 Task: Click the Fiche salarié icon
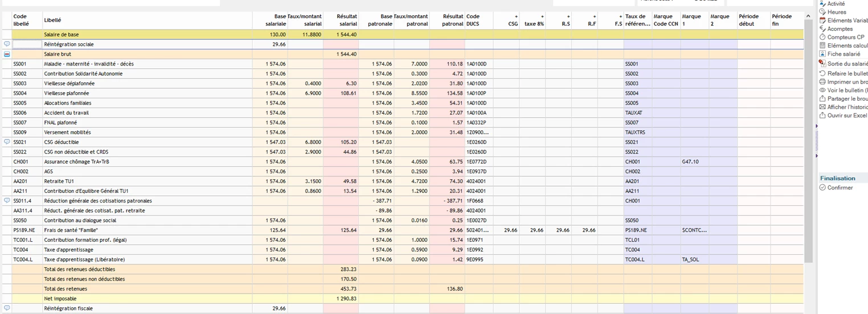[822, 54]
